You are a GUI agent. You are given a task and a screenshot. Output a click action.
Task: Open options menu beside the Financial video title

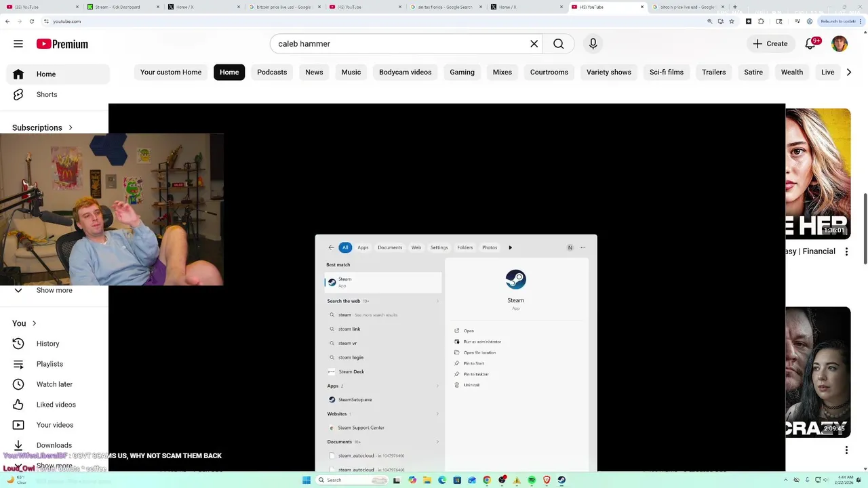tap(846, 251)
